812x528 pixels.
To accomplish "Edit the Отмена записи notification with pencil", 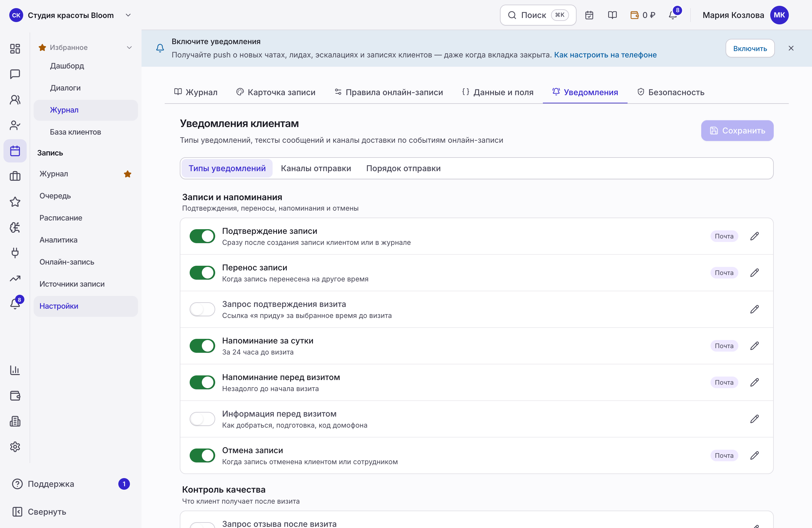I will (x=754, y=455).
